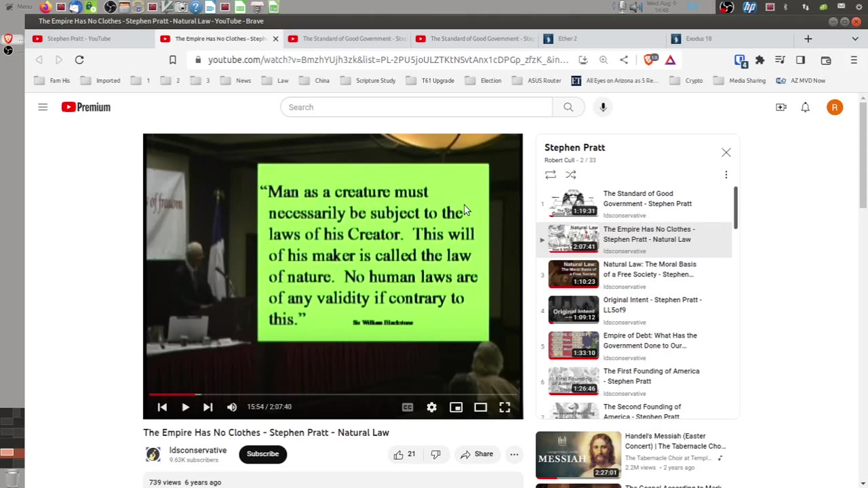
Task: Open a new browser tab
Action: [x=808, y=39]
